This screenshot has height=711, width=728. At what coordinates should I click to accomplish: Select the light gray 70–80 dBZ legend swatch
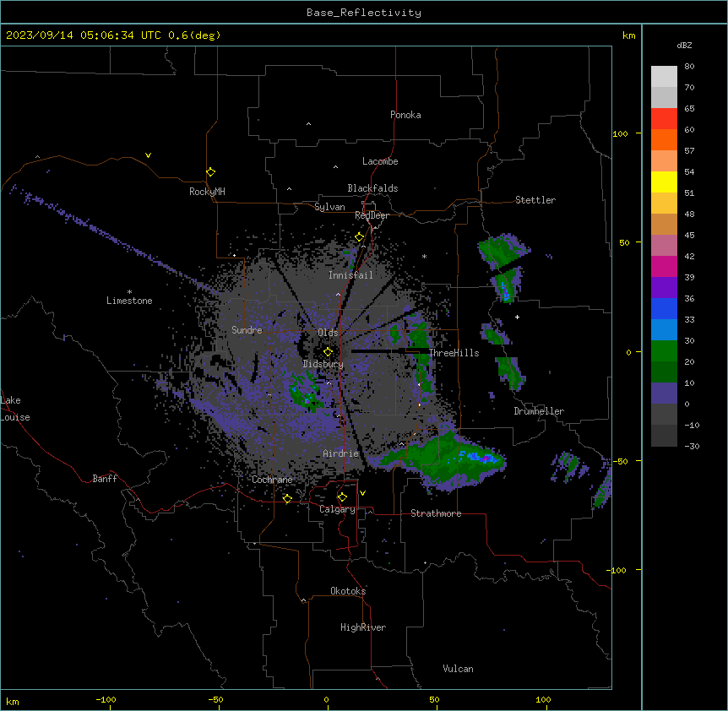[x=664, y=77]
